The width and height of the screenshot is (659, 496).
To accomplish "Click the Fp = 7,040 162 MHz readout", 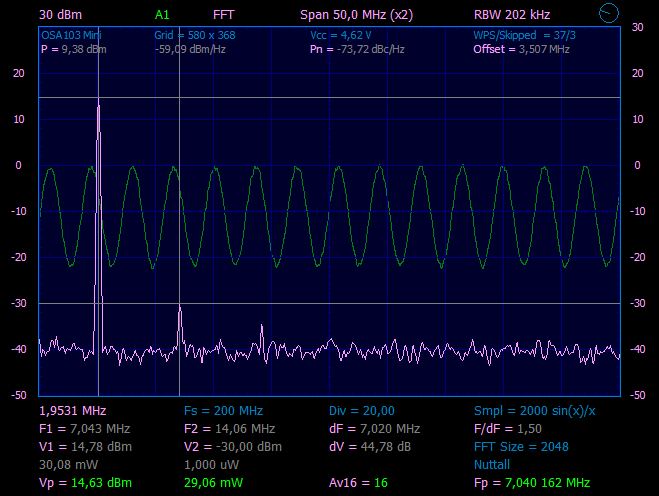I will 532,483.
